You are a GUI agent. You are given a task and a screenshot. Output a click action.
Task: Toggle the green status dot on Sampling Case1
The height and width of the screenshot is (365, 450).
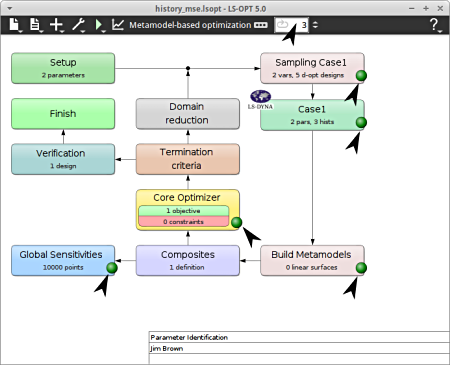pos(361,76)
